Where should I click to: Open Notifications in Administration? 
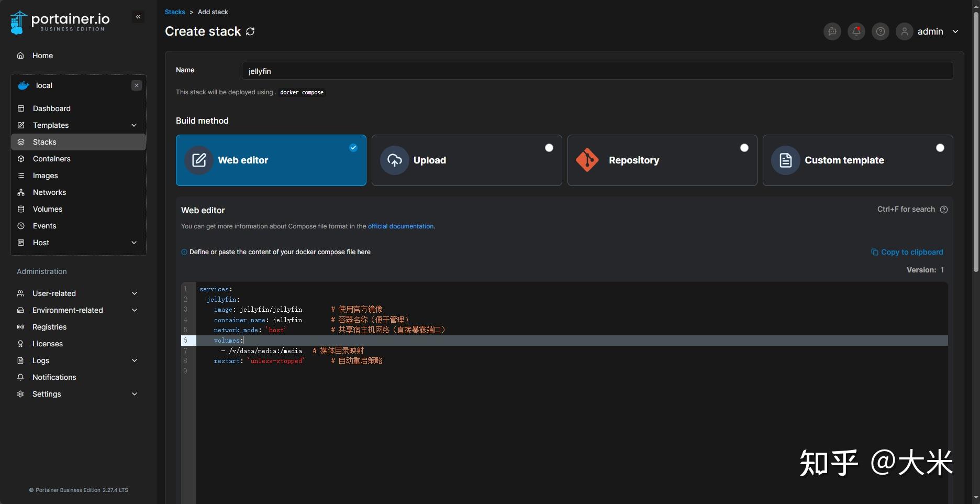79,377
